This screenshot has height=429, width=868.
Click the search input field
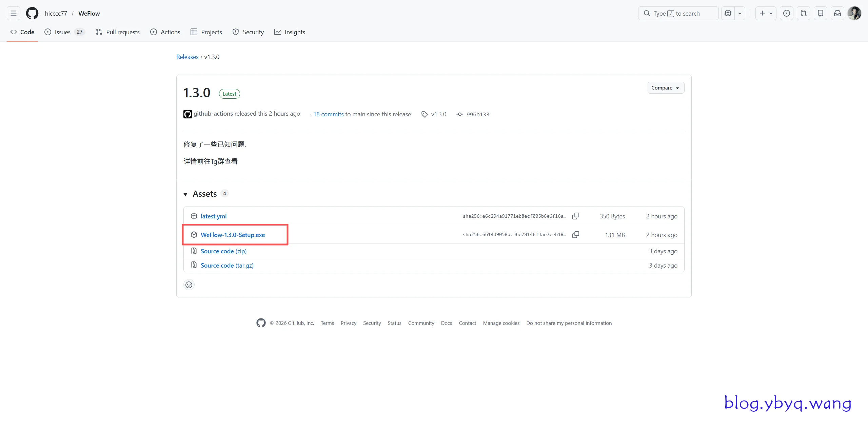point(678,13)
